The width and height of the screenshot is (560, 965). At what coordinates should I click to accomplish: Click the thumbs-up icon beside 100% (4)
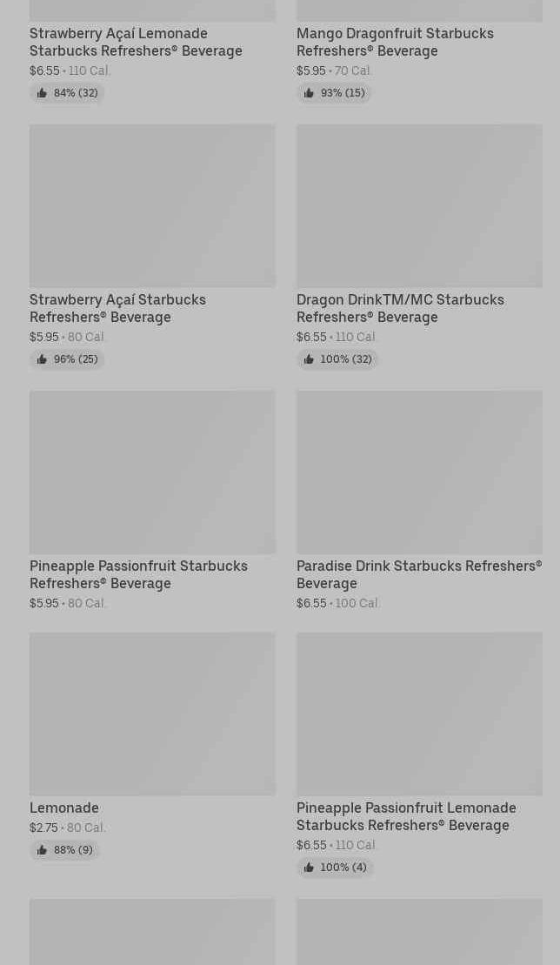(309, 868)
